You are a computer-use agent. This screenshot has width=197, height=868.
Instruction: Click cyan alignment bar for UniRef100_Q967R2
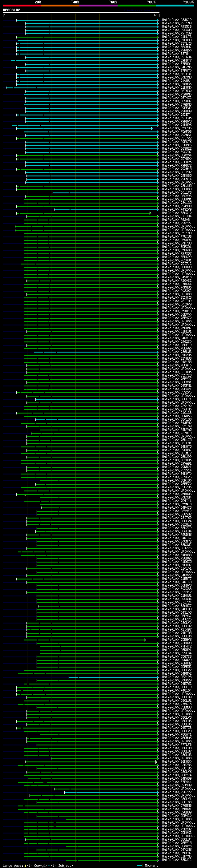tap(111, 792)
